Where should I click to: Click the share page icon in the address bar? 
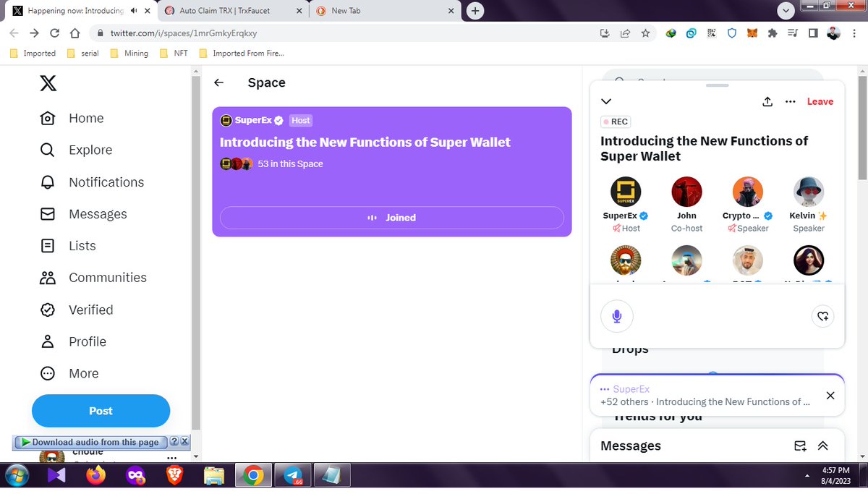625,33
